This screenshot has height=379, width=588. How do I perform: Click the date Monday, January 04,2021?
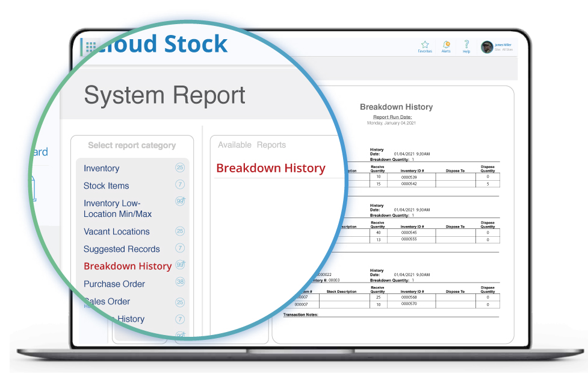(391, 123)
